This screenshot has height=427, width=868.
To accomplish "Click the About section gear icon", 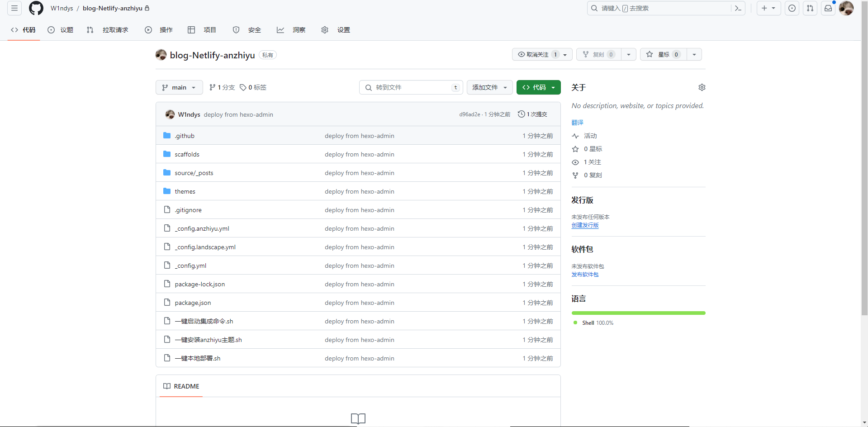I will pos(702,87).
